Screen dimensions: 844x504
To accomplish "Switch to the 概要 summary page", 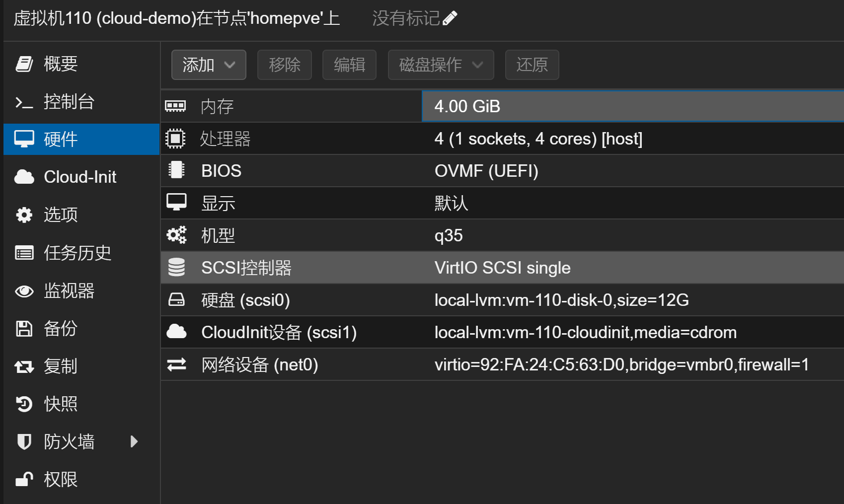I will click(61, 64).
